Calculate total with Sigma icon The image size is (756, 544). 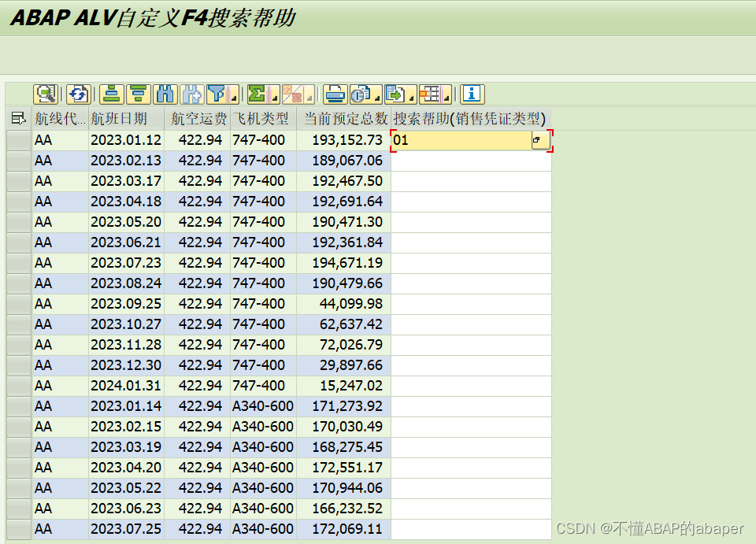pos(258,94)
